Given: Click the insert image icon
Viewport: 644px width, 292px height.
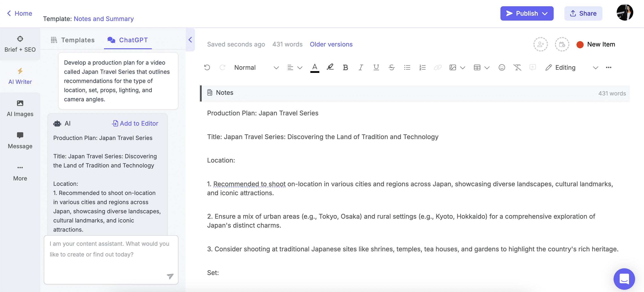Looking at the screenshot, I should tap(453, 67).
